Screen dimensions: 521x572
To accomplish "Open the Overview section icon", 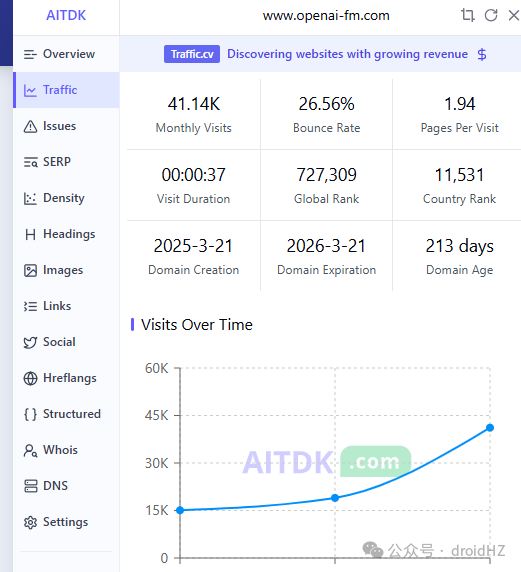I will pos(30,54).
